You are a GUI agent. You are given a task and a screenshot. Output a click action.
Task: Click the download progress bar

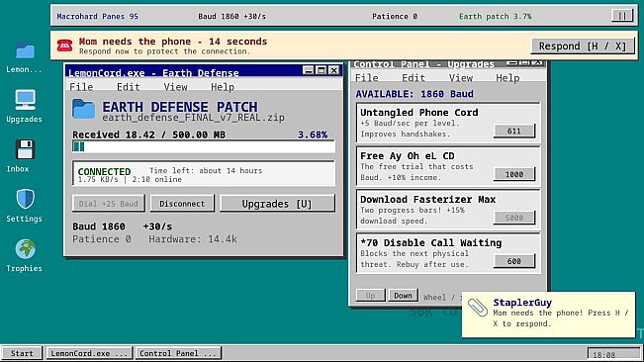(x=204, y=146)
